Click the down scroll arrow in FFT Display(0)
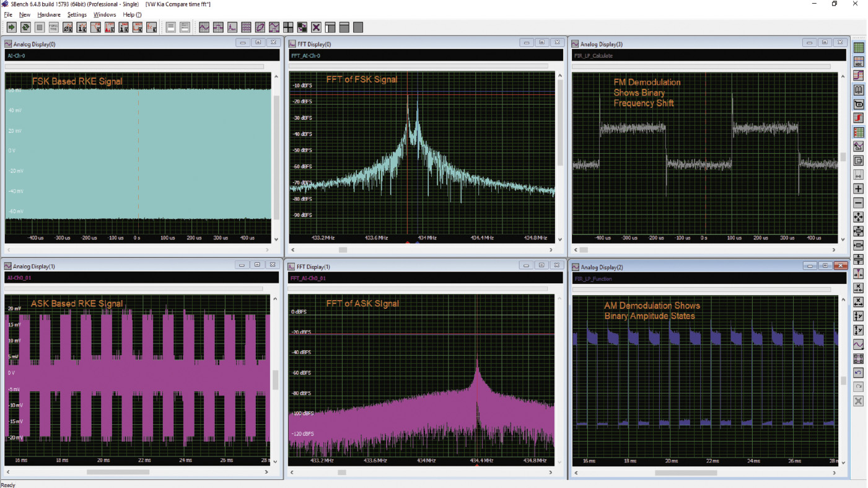868x488 pixels. click(x=560, y=239)
